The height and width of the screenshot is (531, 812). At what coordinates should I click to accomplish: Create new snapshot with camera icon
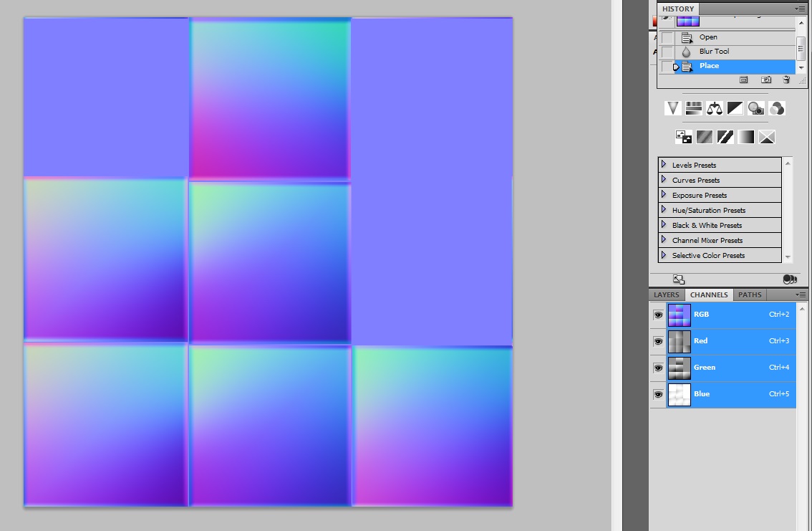(x=765, y=80)
